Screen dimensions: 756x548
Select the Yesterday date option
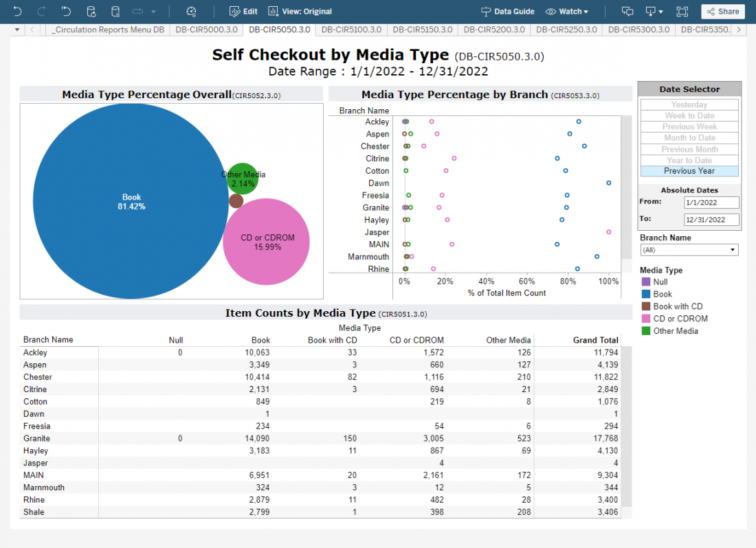pos(689,104)
